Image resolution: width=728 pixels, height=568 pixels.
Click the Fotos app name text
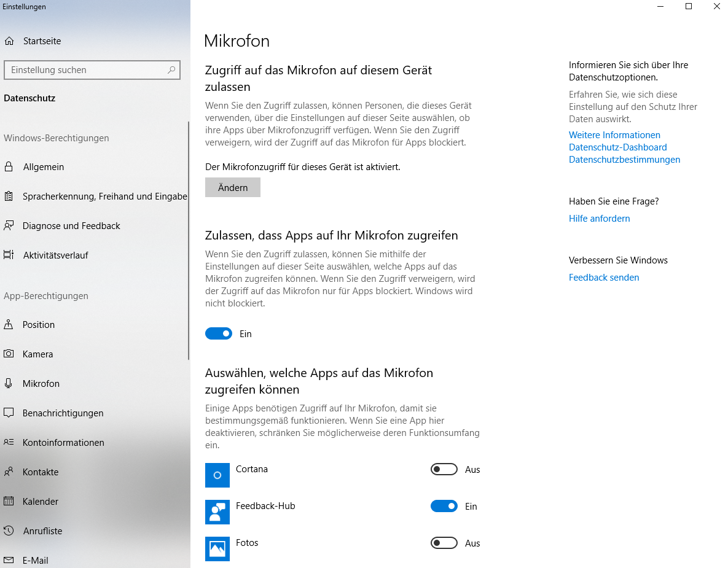pyautogui.click(x=247, y=543)
